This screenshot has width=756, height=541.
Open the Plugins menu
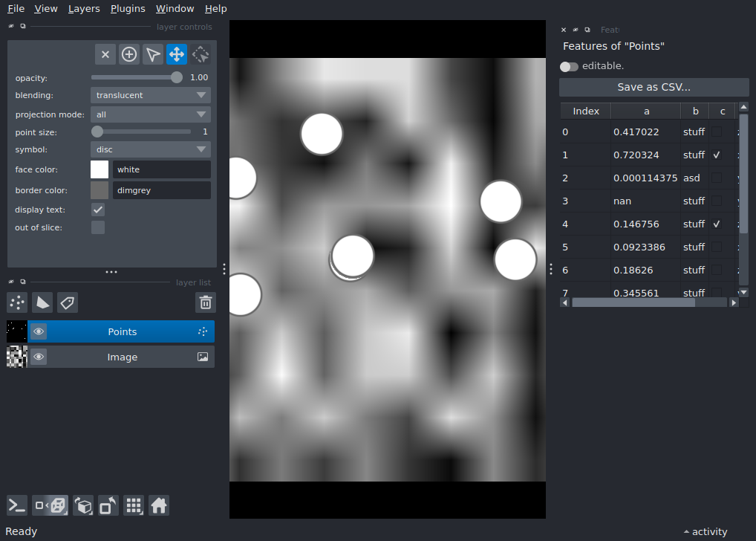tap(127, 8)
